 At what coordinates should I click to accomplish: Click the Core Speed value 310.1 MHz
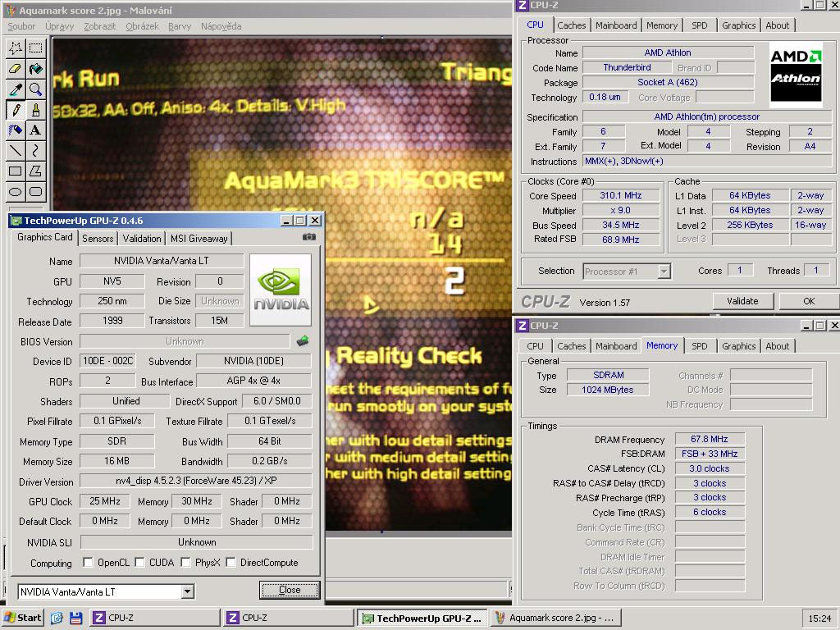point(621,195)
